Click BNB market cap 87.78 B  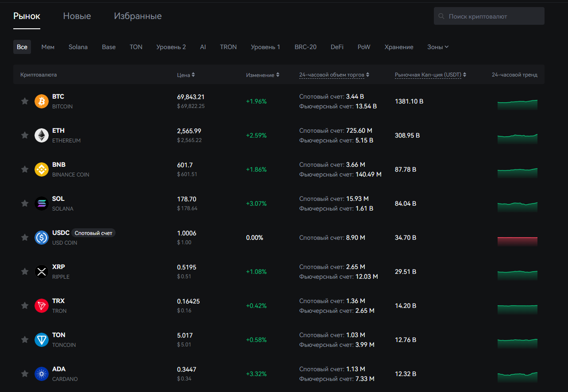406,169
